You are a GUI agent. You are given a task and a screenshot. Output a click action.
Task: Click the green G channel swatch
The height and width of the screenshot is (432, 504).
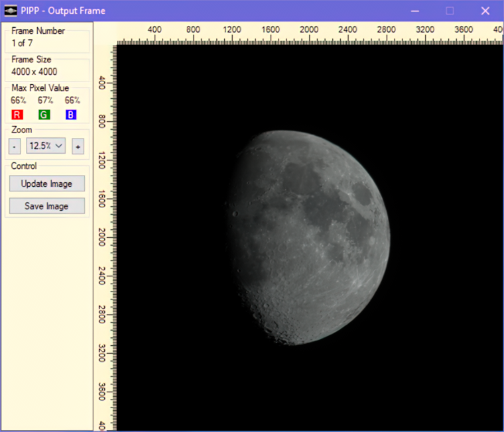click(44, 115)
